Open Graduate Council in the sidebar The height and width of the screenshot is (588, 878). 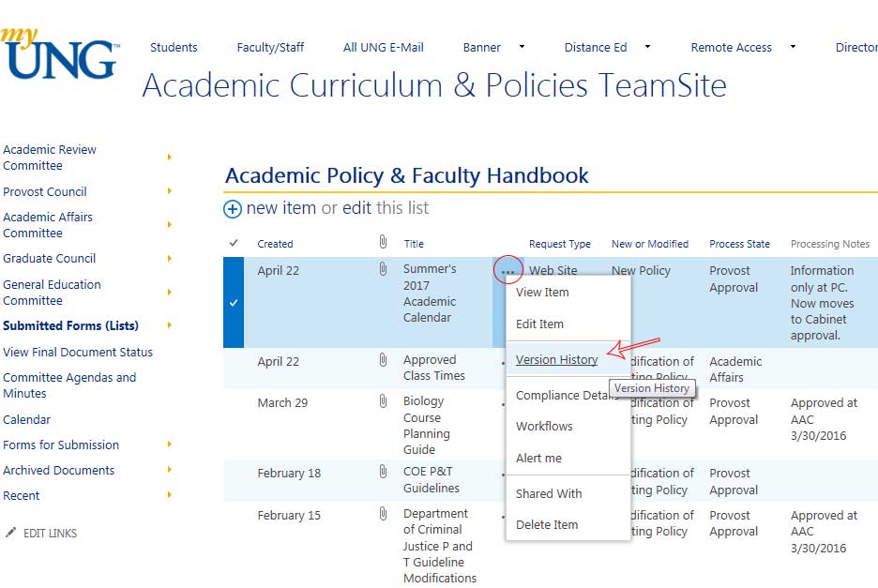(50, 259)
